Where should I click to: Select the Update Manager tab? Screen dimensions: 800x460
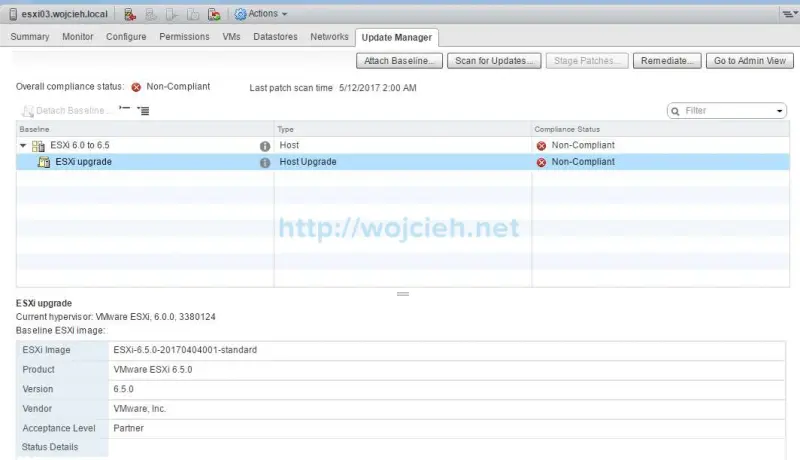396,37
